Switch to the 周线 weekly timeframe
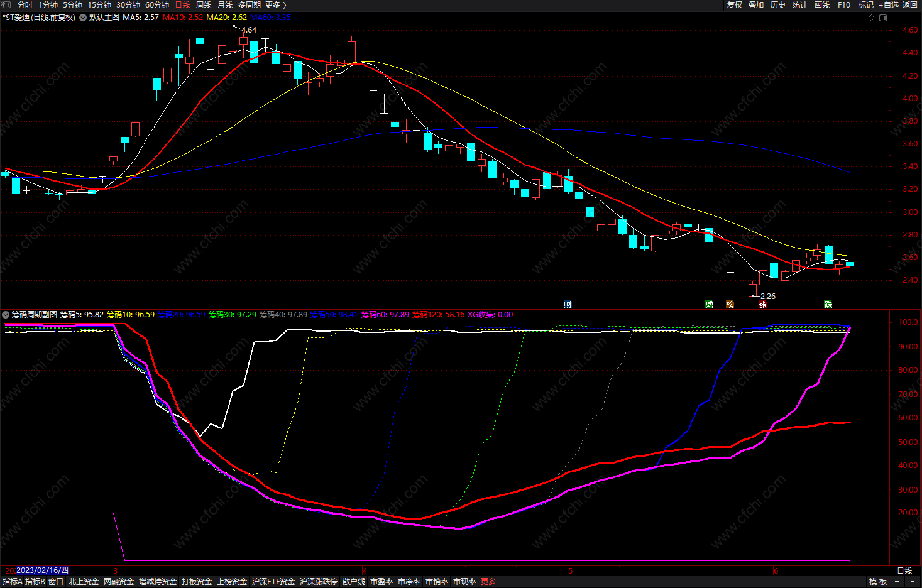The height and width of the screenshot is (588, 922). click(204, 5)
